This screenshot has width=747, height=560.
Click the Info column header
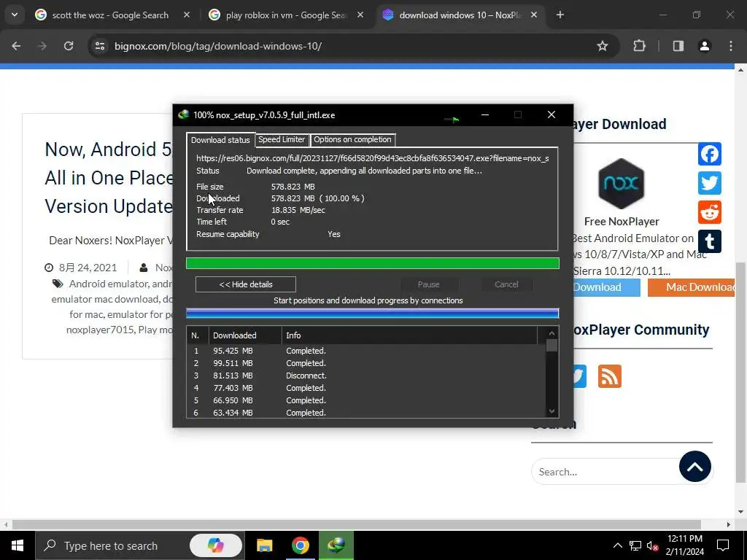[x=410, y=335]
